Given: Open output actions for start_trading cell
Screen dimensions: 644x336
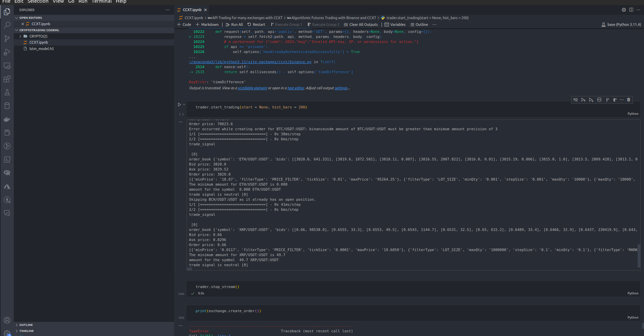Looking at the screenshot, I should (180, 122).
